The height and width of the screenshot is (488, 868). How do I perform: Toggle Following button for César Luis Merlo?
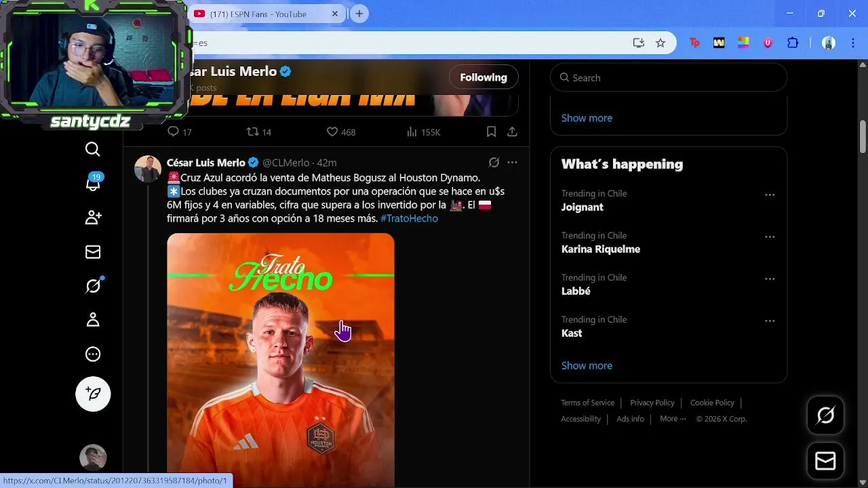click(484, 77)
